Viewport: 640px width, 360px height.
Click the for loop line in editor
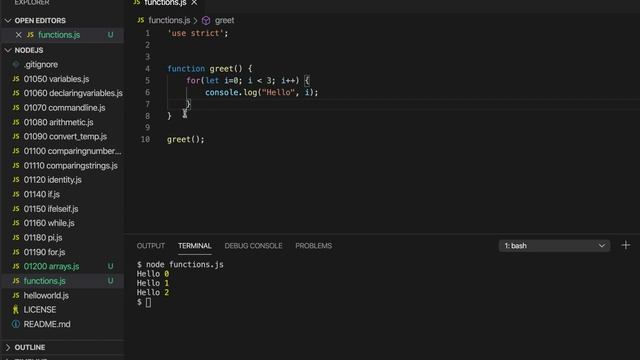248,80
